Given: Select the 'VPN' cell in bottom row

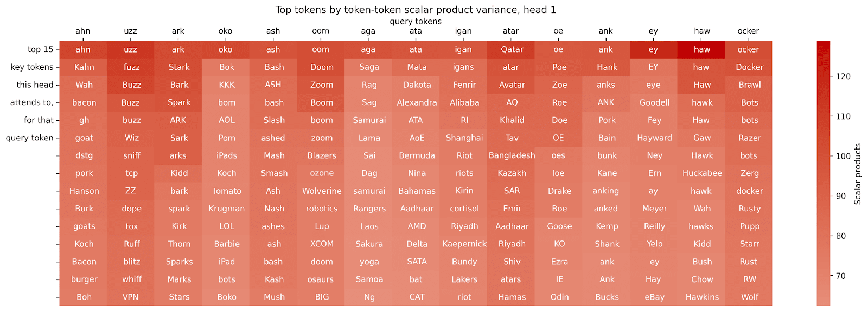Looking at the screenshot, I should [130, 297].
